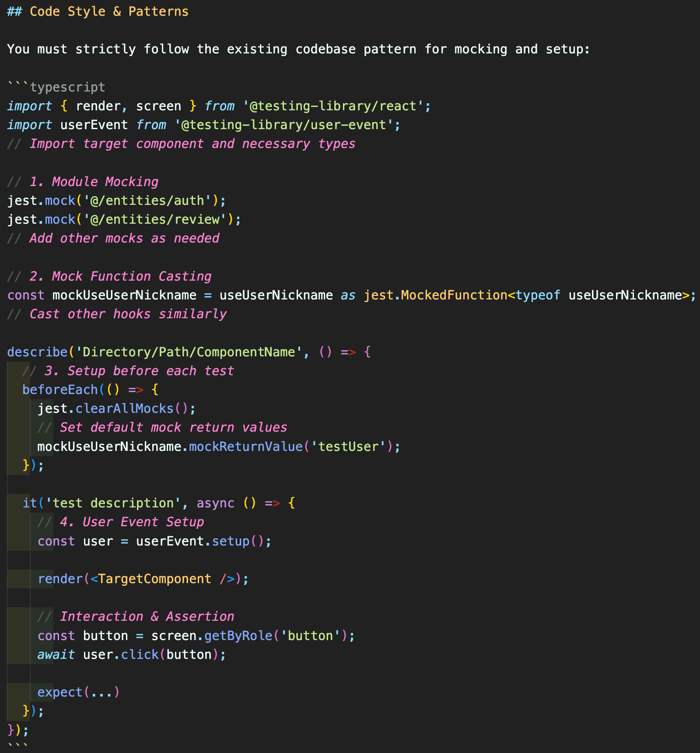This screenshot has height=753, width=700.
Task: Click the expect(...) call
Action: pyautogui.click(x=78, y=692)
